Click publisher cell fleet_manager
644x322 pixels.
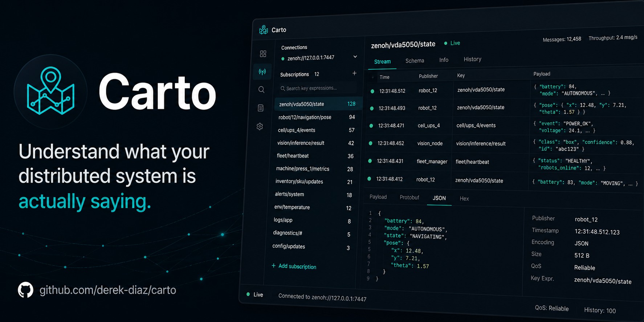point(432,162)
